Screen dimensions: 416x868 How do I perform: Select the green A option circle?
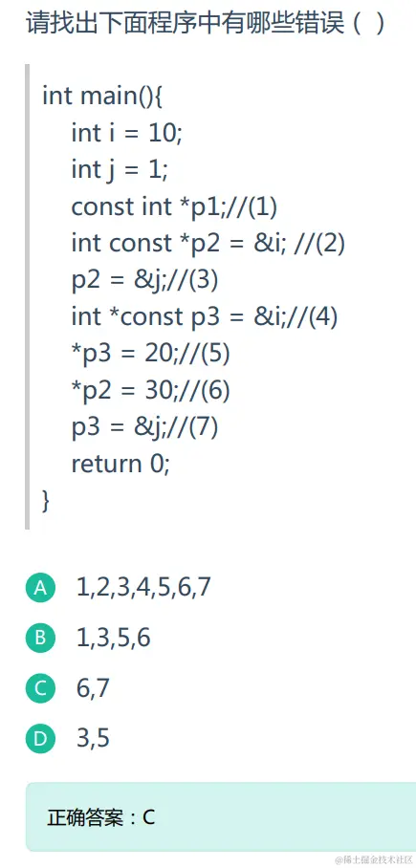coord(40,588)
